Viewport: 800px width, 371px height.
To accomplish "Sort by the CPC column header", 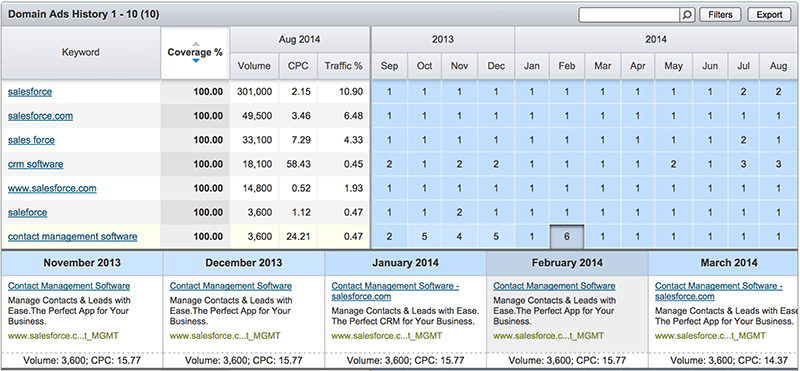I will coord(298,66).
